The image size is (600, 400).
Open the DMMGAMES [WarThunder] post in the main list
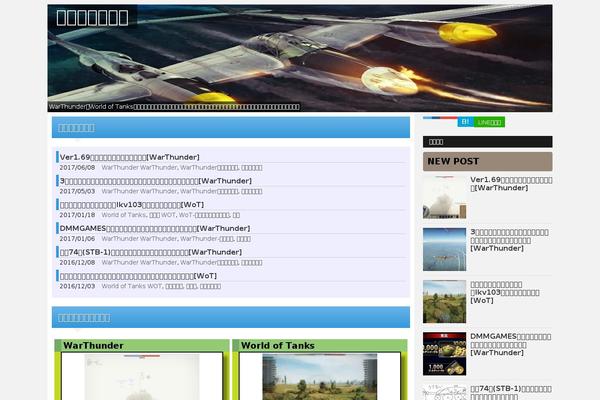tap(155, 229)
